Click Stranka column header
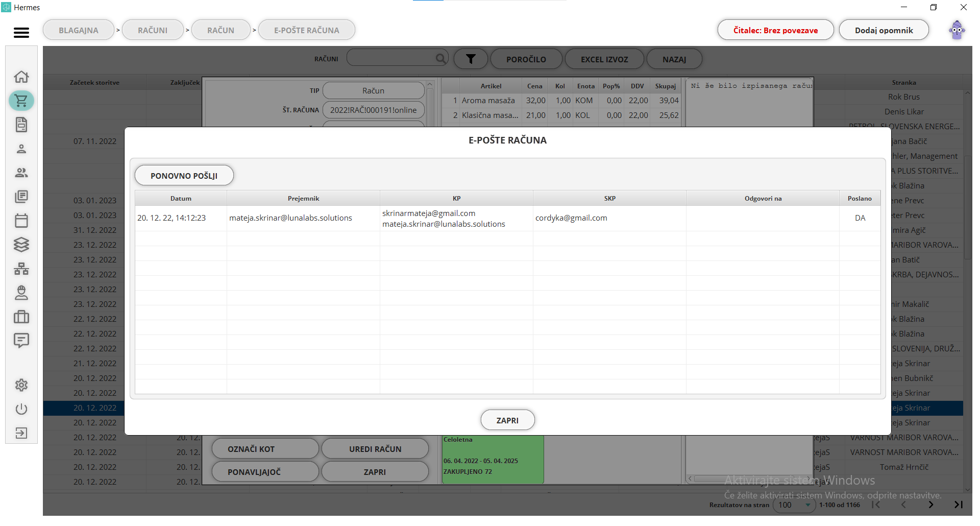980x526 pixels. point(903,82)
